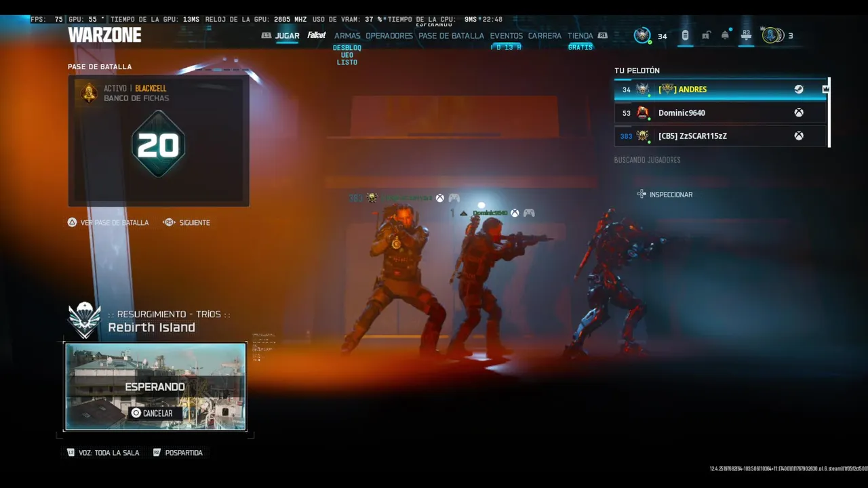Click the d-pad icon beside INSPECCIONAR
This screenshot has height=488, width=868.
(642, 195)
